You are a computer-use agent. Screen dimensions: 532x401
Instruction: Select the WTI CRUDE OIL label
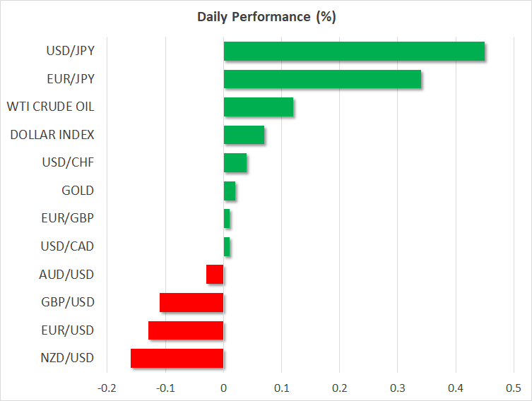point(50,107)
